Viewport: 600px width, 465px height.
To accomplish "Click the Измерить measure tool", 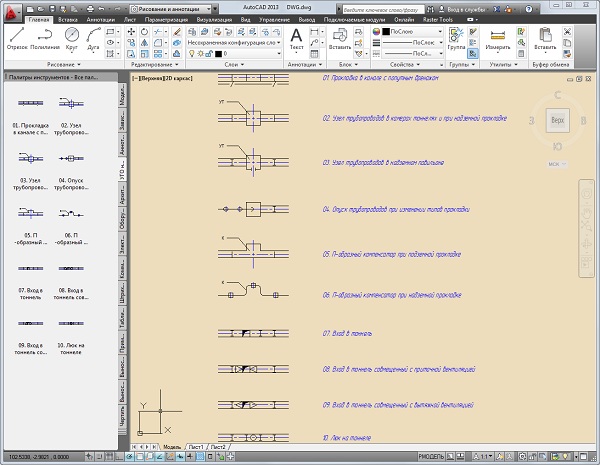I will [x=498, y=38].
